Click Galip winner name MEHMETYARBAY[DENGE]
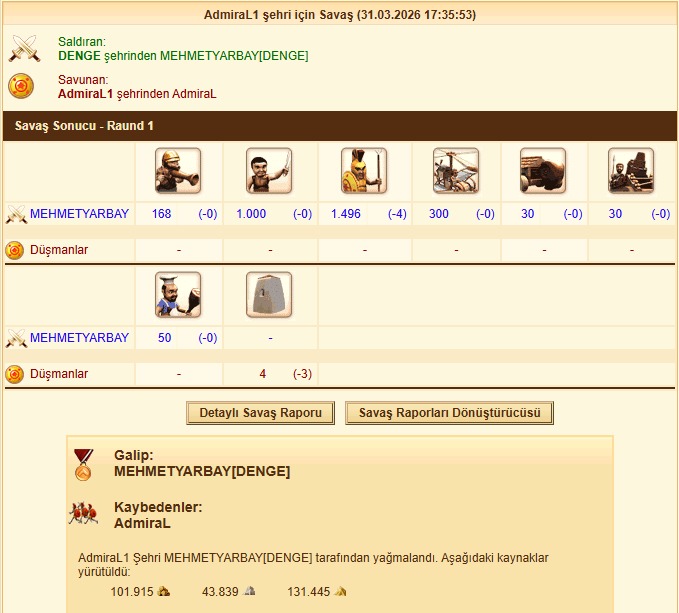Screen dimensions: 679x613 click(x=202, y=471)
